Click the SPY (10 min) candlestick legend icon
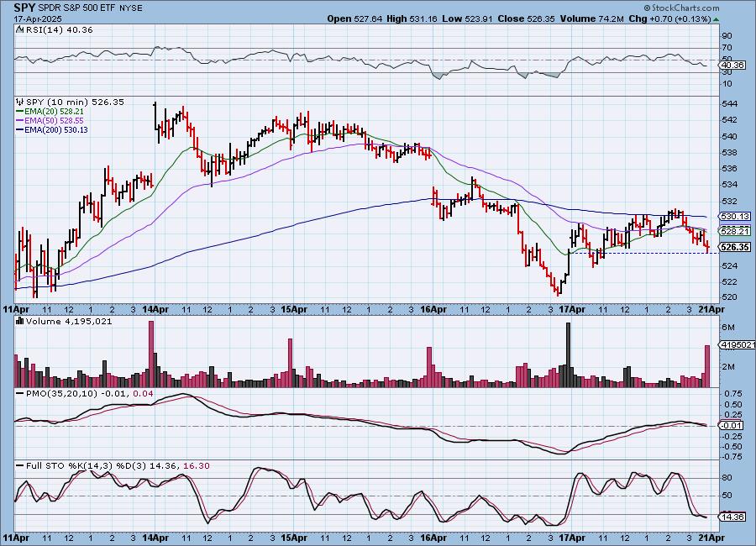756x546 pixels. 19,102
